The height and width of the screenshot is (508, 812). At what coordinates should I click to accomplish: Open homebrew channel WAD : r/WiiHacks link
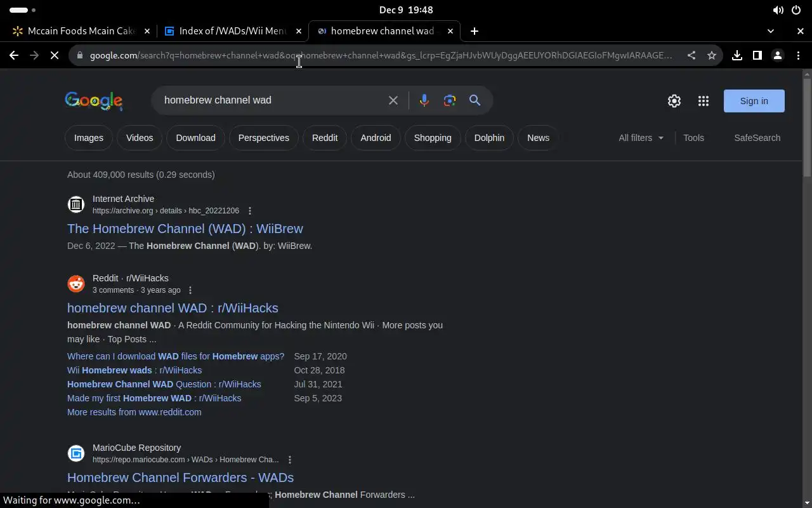pos(173,308)
